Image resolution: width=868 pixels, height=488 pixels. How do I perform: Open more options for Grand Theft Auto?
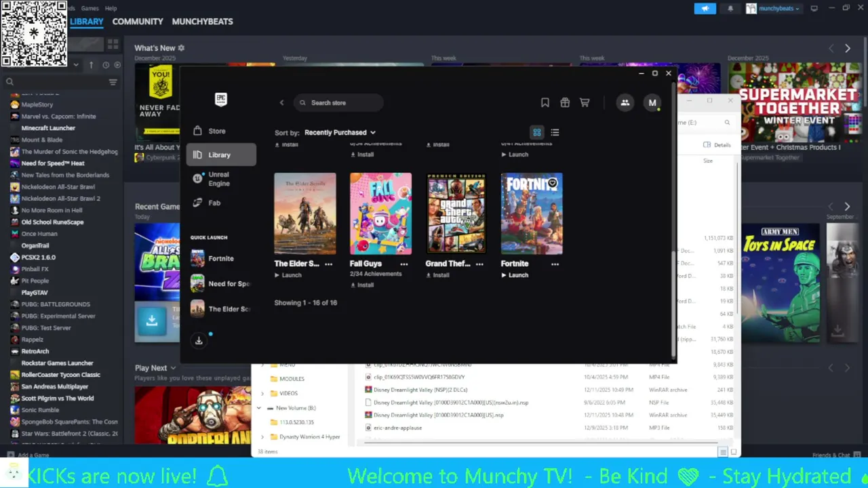click(x=479, y=264)
